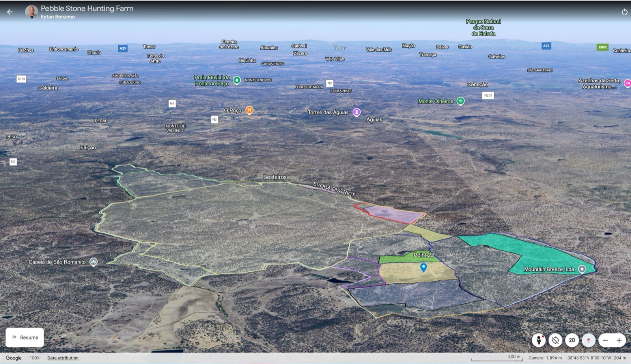Click the Entroncamento place label
631x364 pixels.
pyautogui.click(x=64, y=49)
